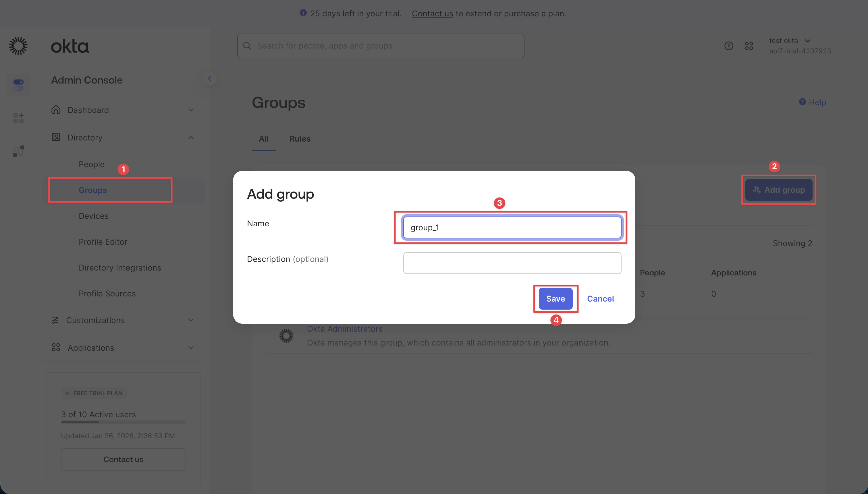Select the Profile Editor menu item
The image size is (868, 494).
pyautogui.click(x=103, y=242)
